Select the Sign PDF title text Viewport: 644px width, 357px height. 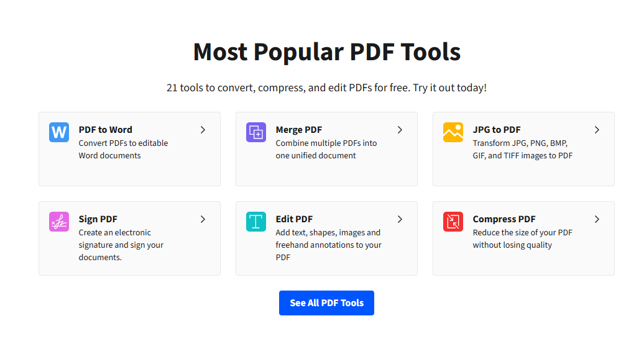pos(98,219)
